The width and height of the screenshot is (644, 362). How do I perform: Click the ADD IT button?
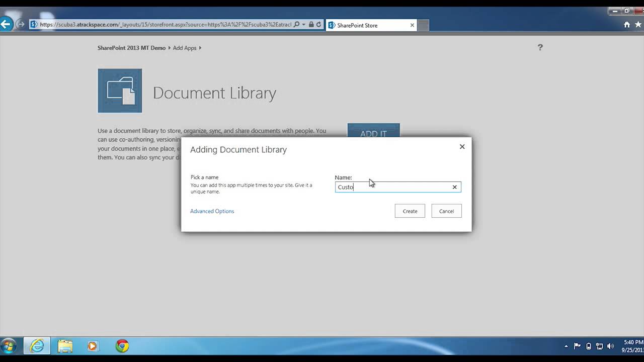pos(373,131)
